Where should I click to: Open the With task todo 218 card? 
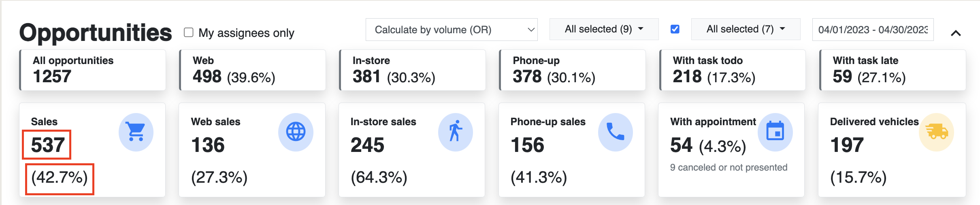[733, 70]
